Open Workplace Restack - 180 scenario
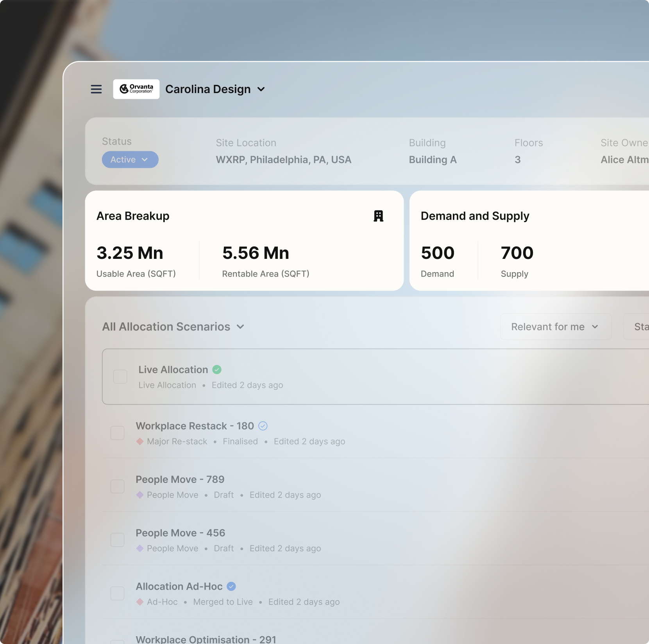Viewport: 649px width, 644px height. click(x=195, y=426)
